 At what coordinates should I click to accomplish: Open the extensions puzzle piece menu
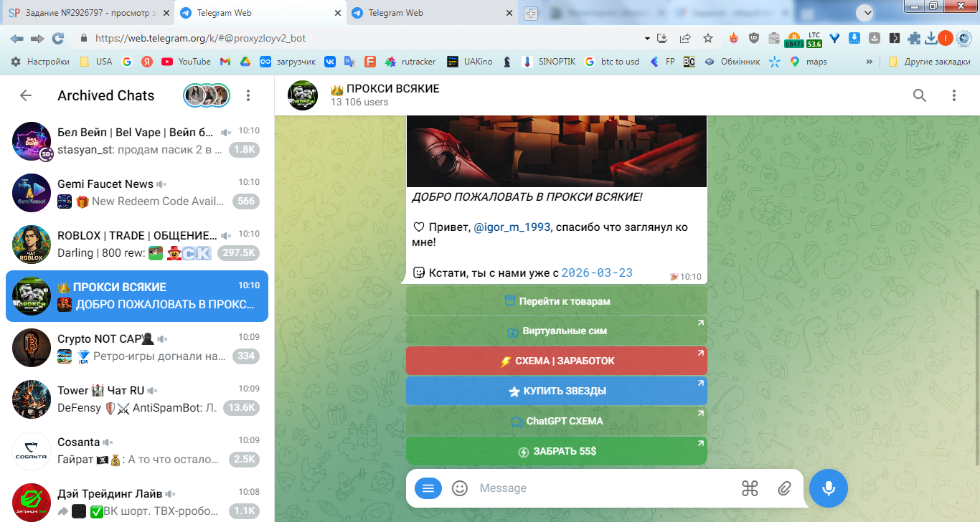point(914,38)
